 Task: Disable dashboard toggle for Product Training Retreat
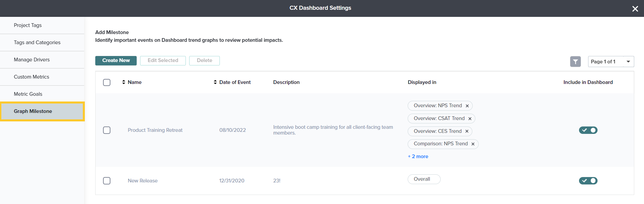pyautogui.click(x=588, y=130)
